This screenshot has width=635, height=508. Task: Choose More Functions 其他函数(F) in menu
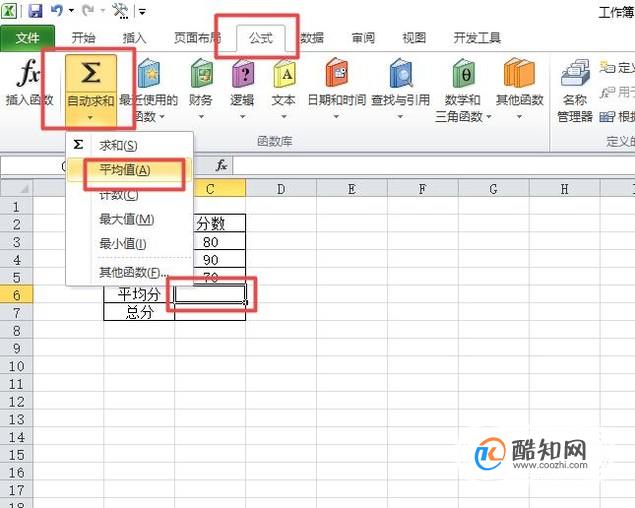click(130, 272)
